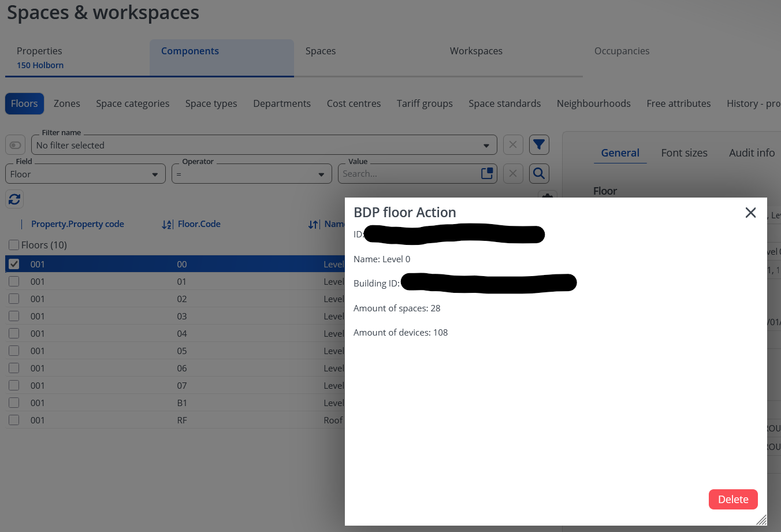Select all Floors (10) checkbox
Screen dimensions: 781x532
click(x=14, y=245)
